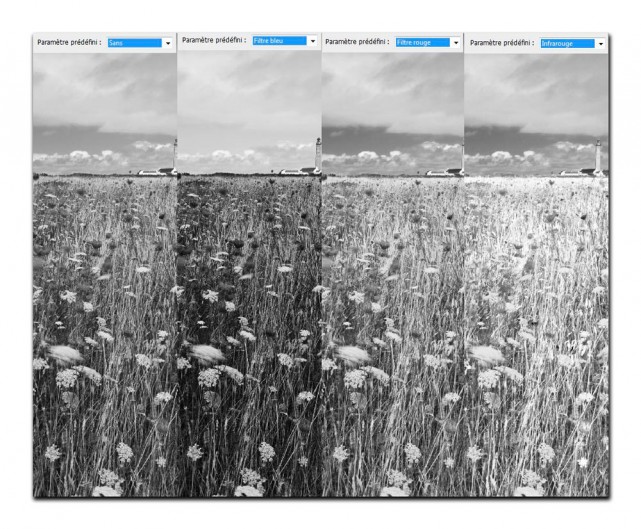
Task: Open the preset dropdown showing Sans
Action: (139, 43)
